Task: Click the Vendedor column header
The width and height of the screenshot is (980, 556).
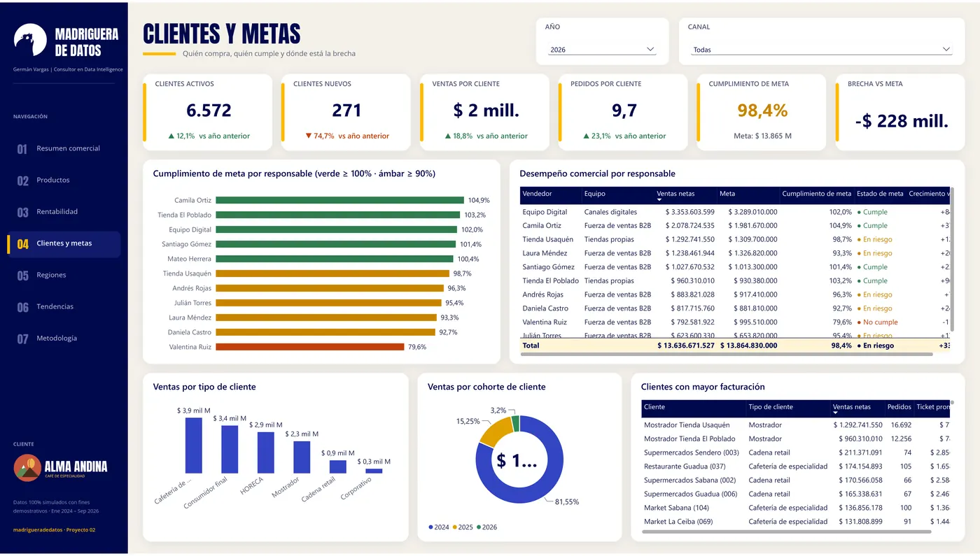Action: pyautogui.click(x=551, y=194)
